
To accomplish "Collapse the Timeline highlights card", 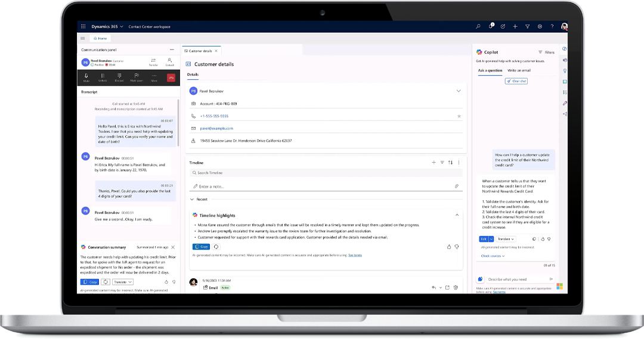I will coord(457,215).
